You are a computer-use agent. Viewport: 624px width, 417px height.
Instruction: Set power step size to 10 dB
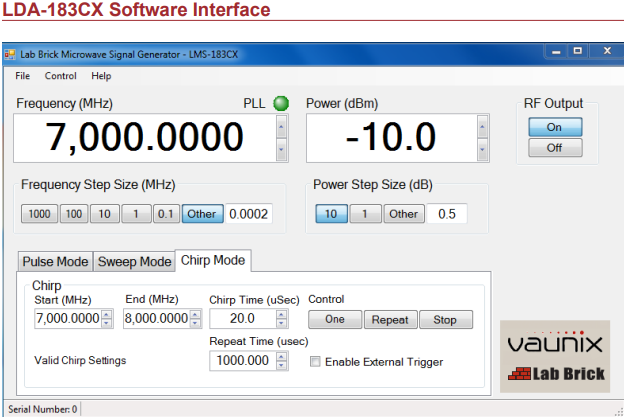pos(331,214)
